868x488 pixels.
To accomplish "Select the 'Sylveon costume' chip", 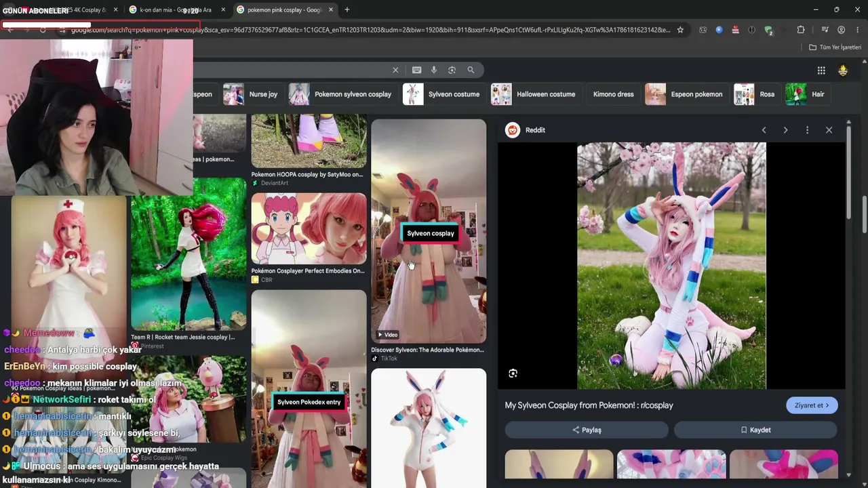I will click(443, 94).
